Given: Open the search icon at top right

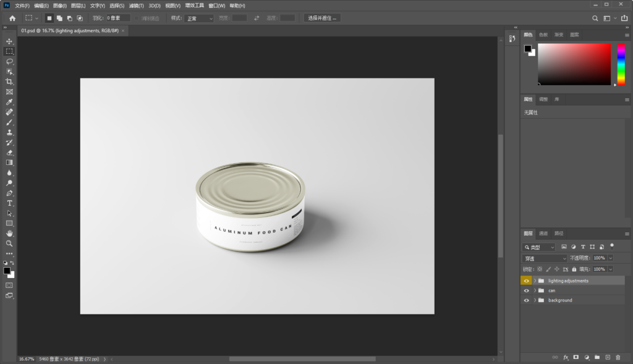Looking at the screenshot, I should click(595, 18).
